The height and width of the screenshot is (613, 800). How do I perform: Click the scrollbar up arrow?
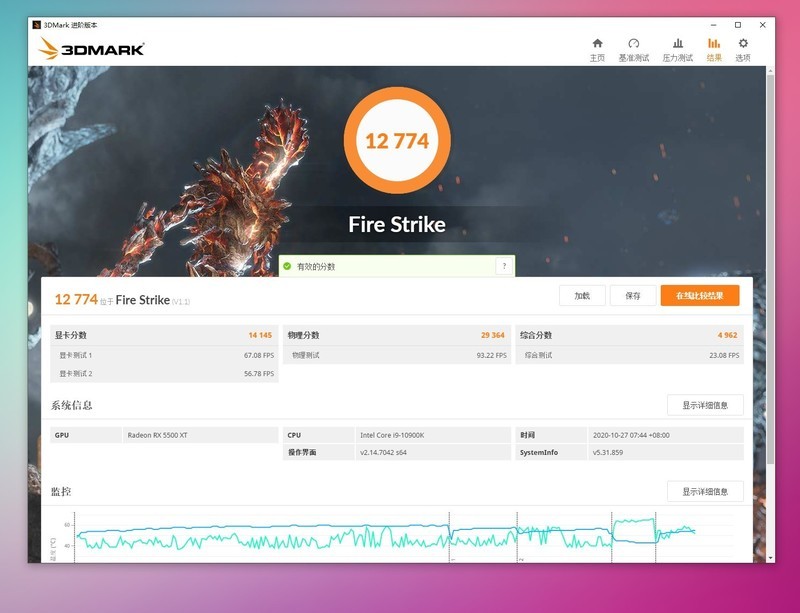[x=770, y=70]
